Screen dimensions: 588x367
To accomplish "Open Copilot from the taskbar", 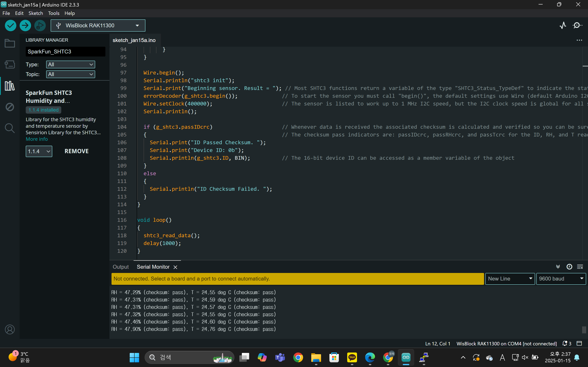I will (x=262, y=357).
